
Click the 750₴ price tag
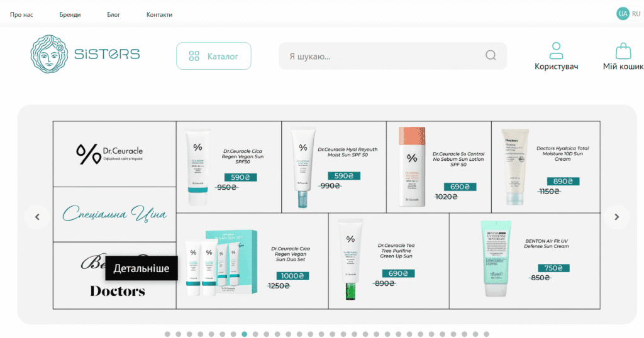coord(553,268)
